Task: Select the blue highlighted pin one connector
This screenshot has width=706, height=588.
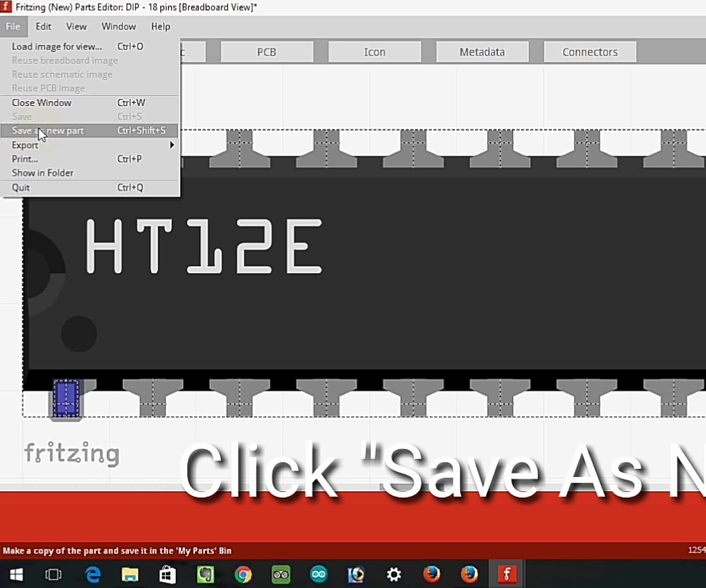Action: (x=66, y=399)
